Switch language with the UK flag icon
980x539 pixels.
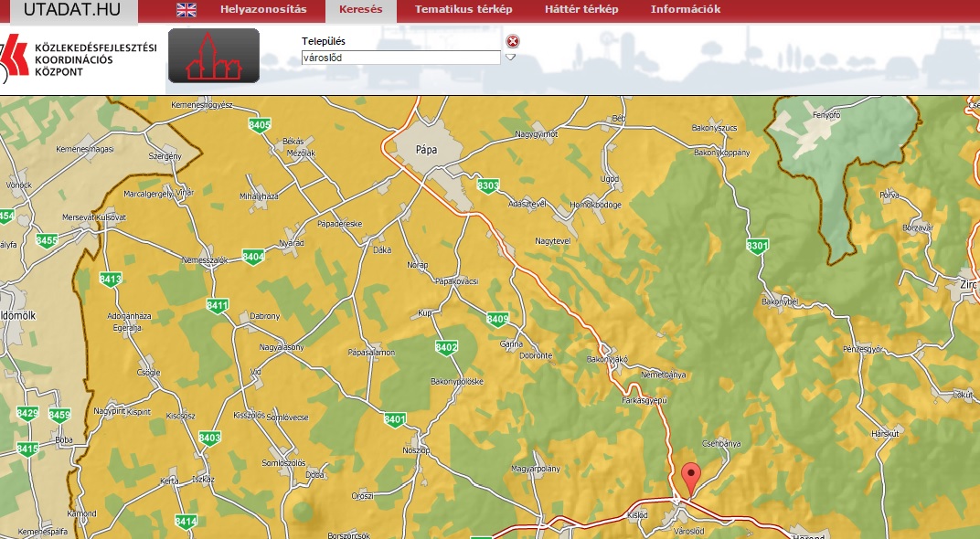(186, 10)
